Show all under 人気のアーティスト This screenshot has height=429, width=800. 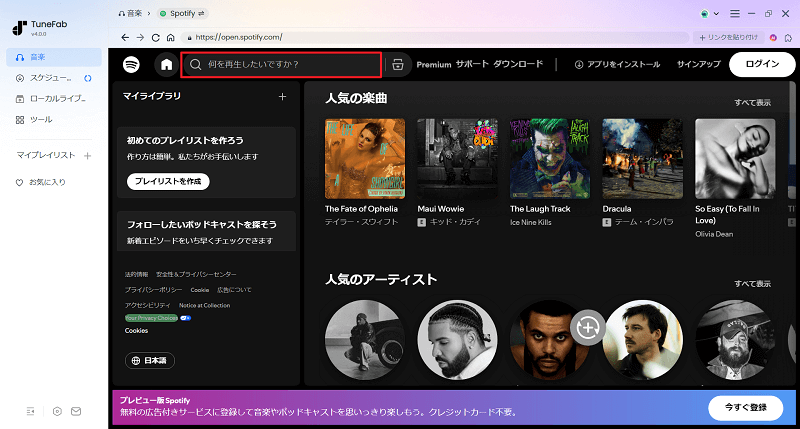click(x=753, y=284)
